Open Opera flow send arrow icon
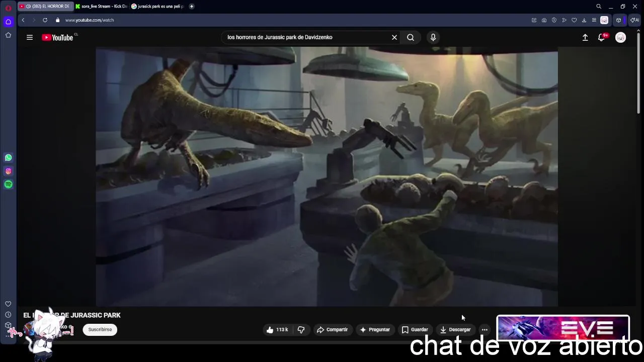Screen dimensions: 644x362 [x=564, y=20]
